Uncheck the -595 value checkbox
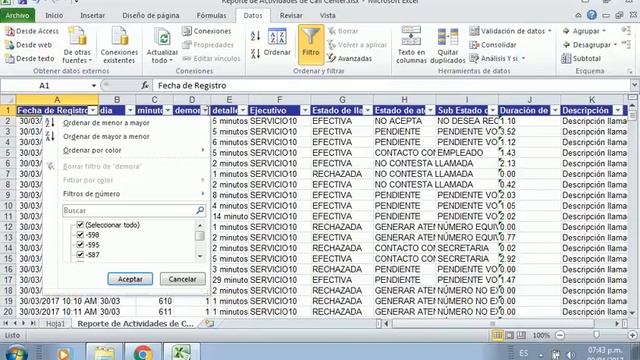The image size is (640, 360). tap(80, 245)
